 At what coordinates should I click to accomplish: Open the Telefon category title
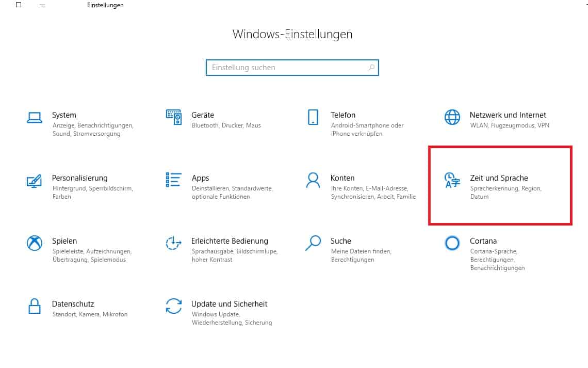tap(343, 115)
